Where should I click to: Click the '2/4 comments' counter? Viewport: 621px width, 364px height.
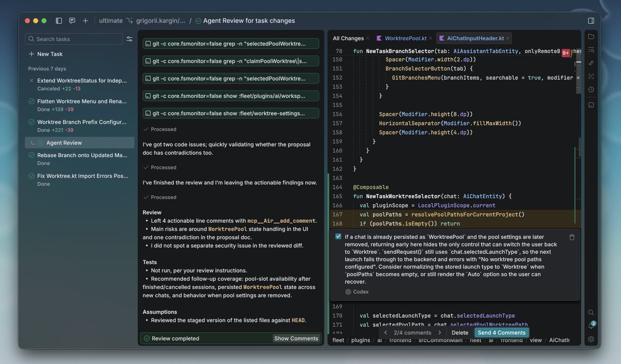(x=412, y=332)
